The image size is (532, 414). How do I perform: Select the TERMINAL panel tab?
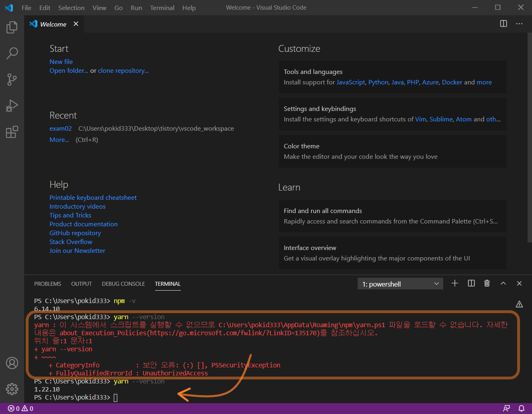pyautogui.click(x=168, y=284)
